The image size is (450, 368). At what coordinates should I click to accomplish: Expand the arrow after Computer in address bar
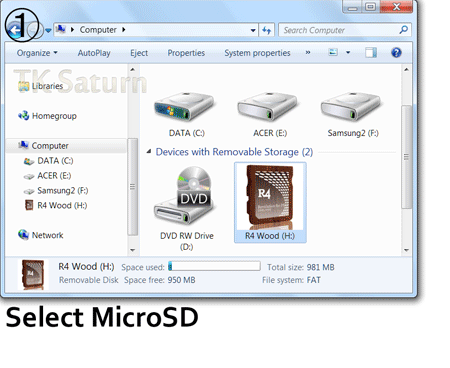click(124, 30)
